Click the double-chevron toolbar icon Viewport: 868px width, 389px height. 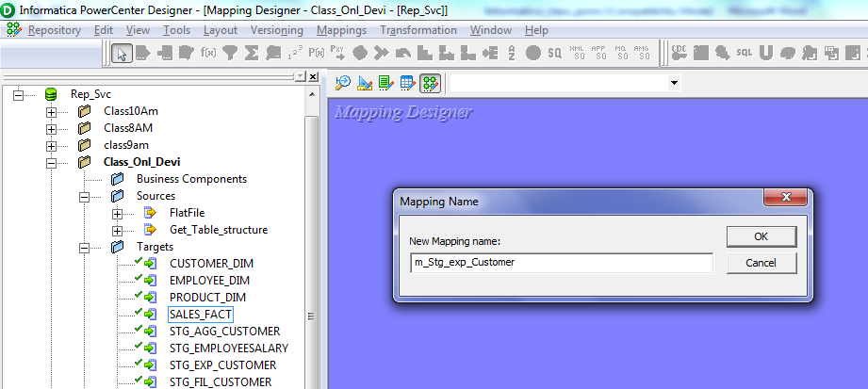coord(382,53)
